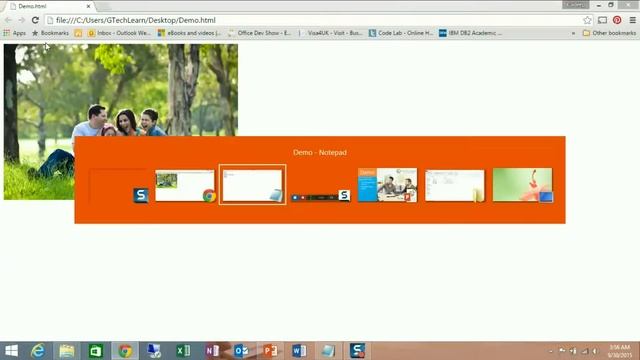Click the clock in the system tray
This screenshot has height=360, width=640.
pos(620,351)
